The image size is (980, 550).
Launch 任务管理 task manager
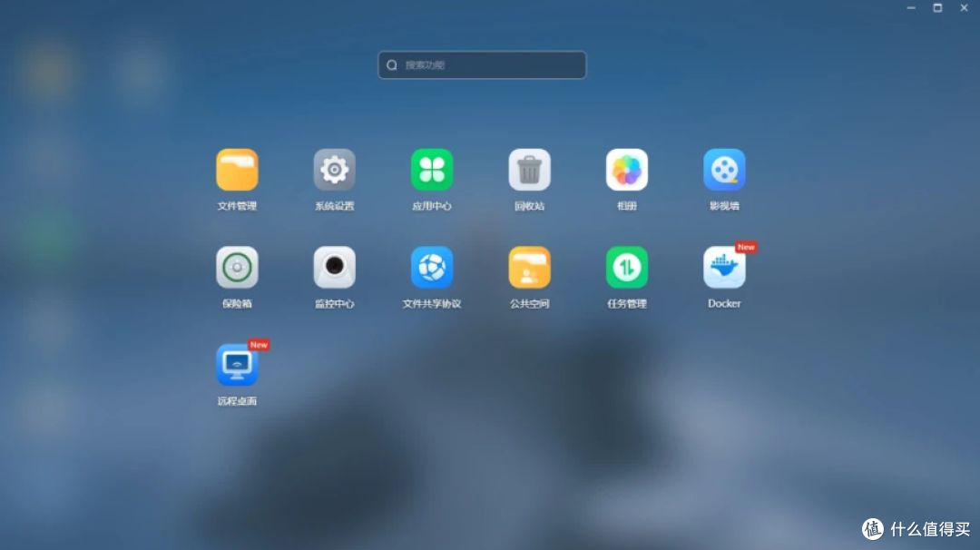click(627, 268)
